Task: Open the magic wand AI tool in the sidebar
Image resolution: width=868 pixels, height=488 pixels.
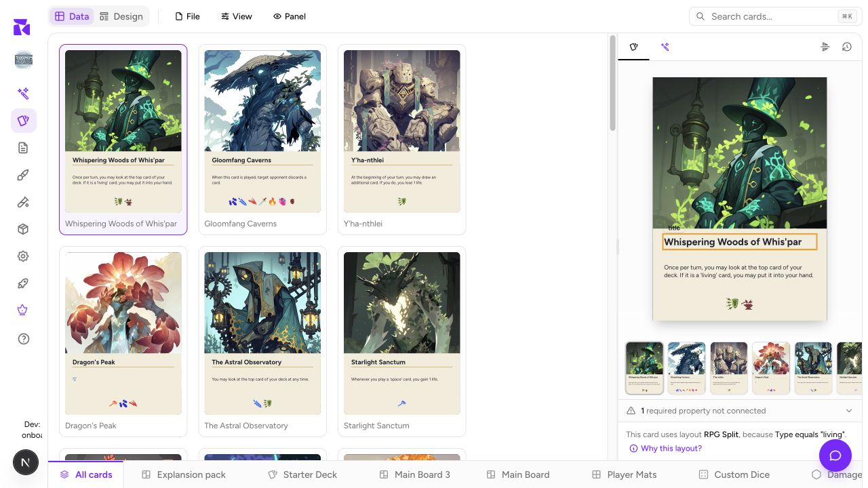Action: [24, 94]
